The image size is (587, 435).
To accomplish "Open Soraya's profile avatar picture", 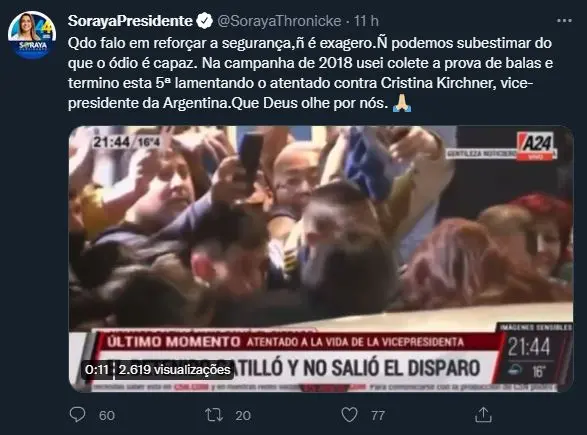I will coord(32,35).
